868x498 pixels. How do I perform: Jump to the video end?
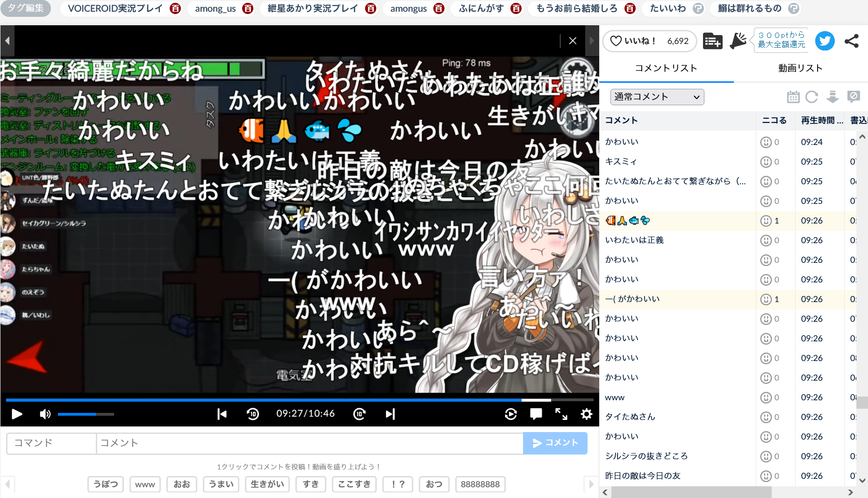tap(390, 414)
